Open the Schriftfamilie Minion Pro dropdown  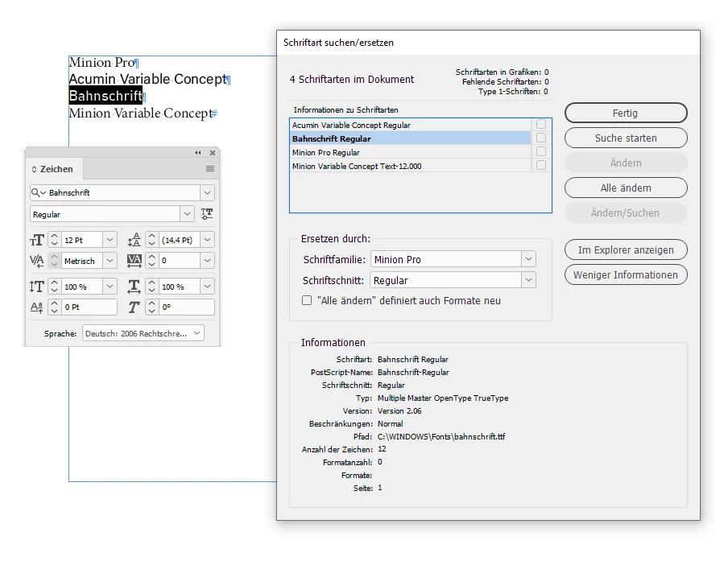pos(528,259)
